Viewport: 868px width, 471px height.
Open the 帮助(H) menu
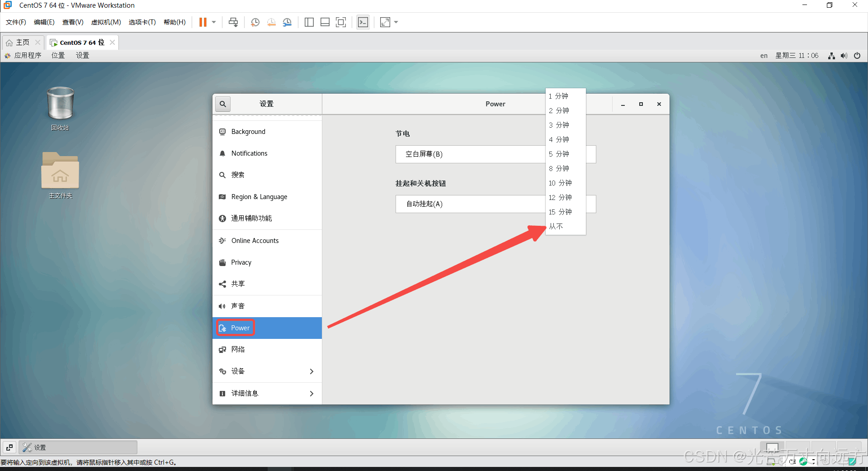[x=175, y=22]
